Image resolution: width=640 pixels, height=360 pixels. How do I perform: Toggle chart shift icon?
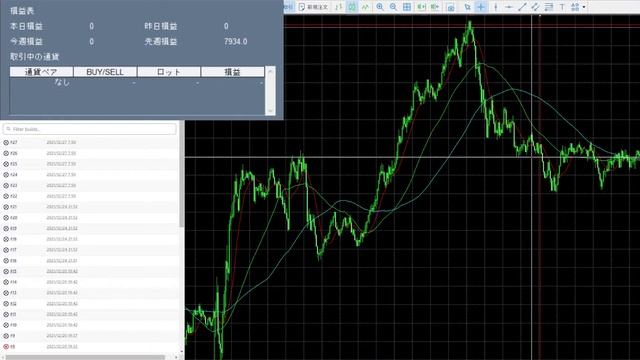(435, 7)
